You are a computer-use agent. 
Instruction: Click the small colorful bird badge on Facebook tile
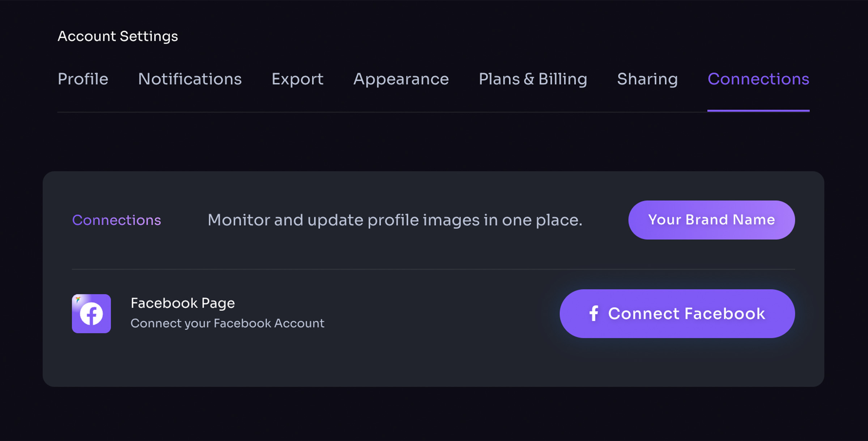[78, 299]
